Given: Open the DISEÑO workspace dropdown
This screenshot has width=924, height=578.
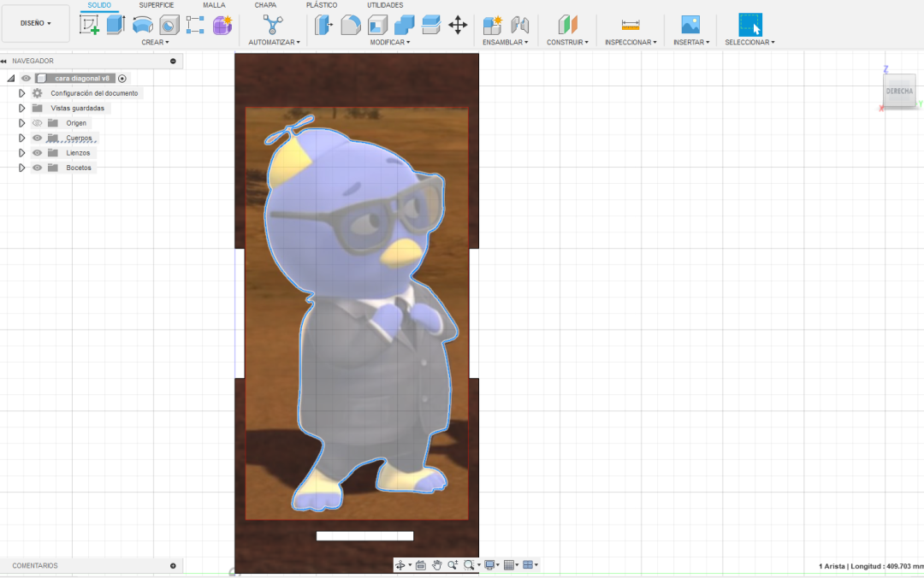Looking at the screenshot, I should [35, 24].
